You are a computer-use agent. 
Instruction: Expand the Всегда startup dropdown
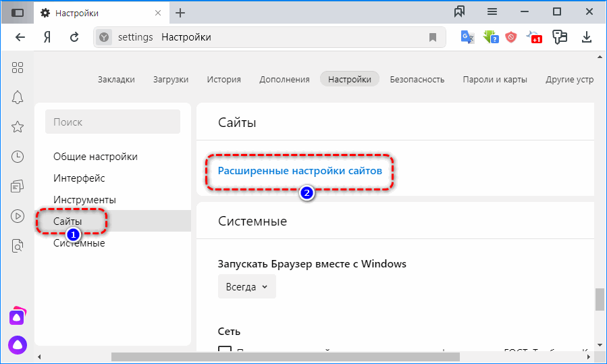pyautogui.click(x=247, y=286)
